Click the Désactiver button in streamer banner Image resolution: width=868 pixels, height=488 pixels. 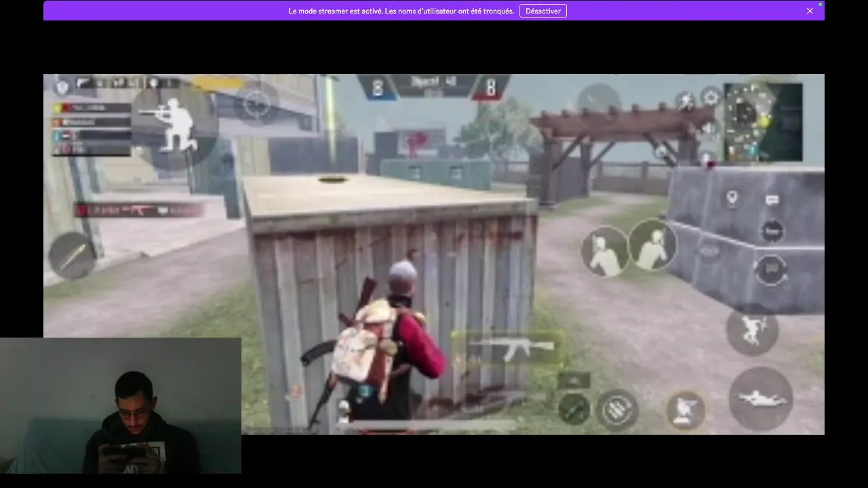click(x=542, y=11)
